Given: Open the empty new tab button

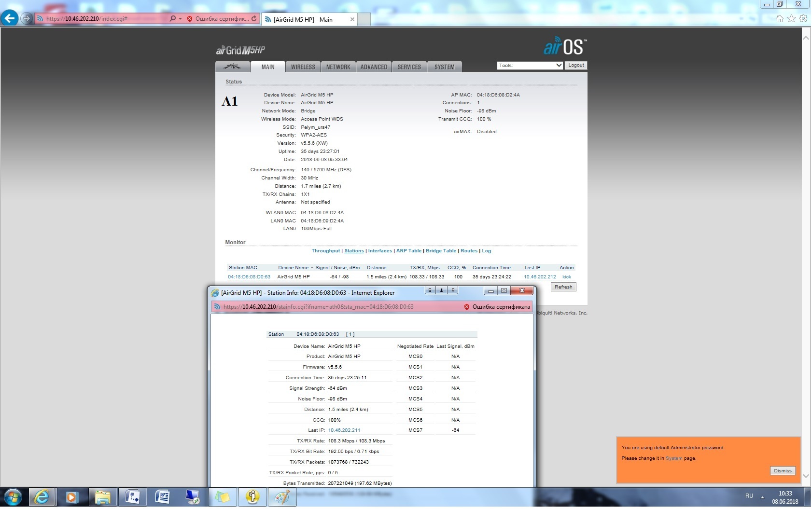Looking at the screenshot, I should pyautogui.click(x=364, y=19).
